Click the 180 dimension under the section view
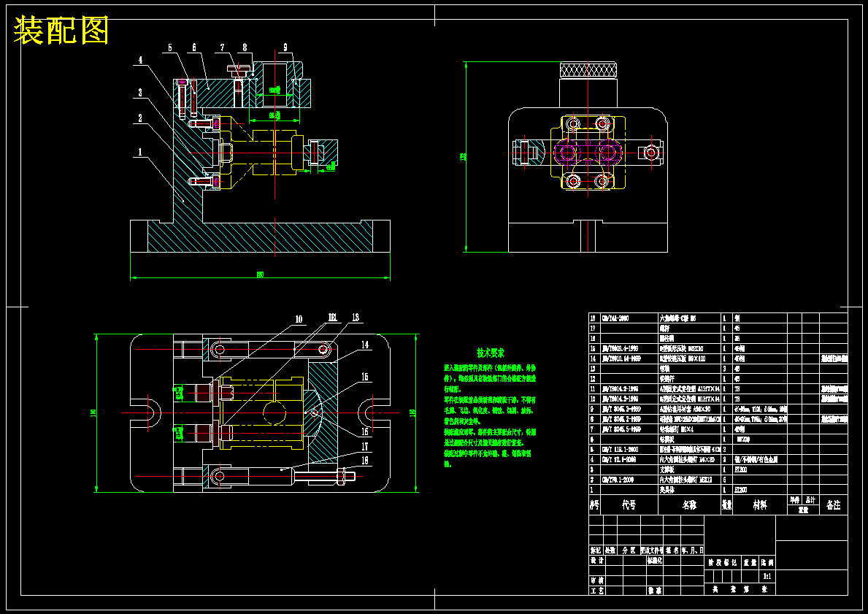 pos(260,274)
